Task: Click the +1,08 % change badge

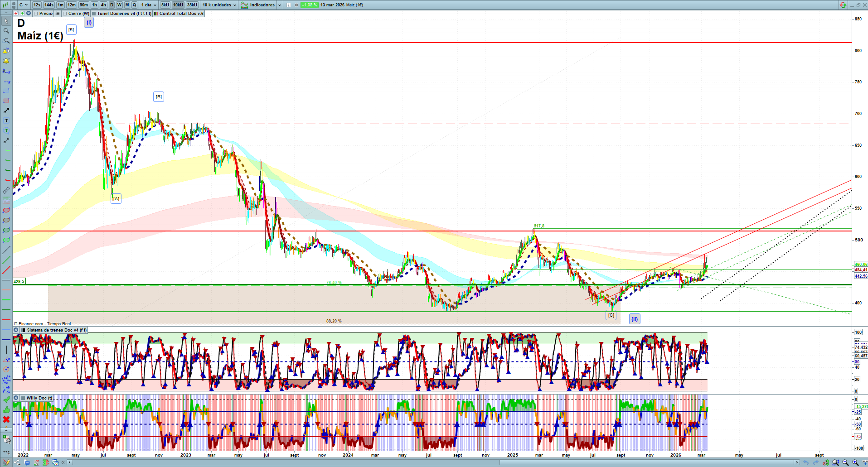Action: click(310, 5)
